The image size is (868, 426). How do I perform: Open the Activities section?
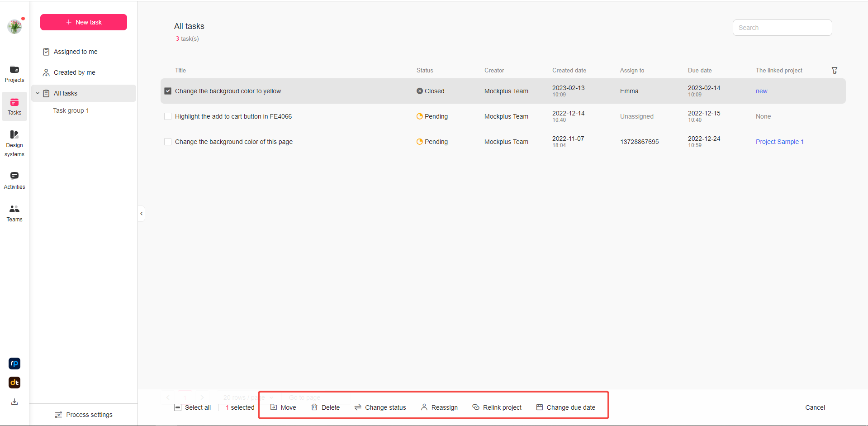pyautogui.click(x=14, y=181)
